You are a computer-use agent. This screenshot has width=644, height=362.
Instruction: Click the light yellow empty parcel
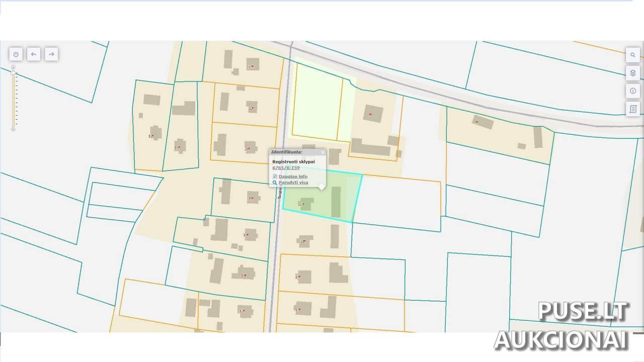[317, 103]
